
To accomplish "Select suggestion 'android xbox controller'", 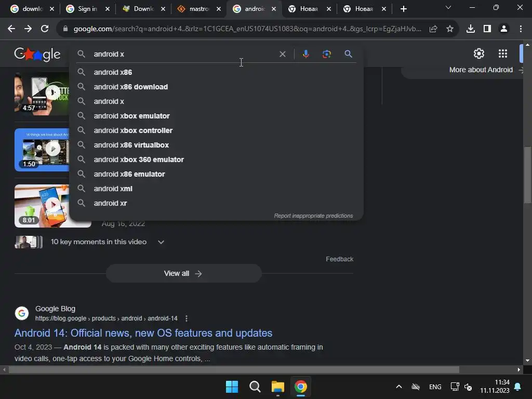I will point(217,130).
